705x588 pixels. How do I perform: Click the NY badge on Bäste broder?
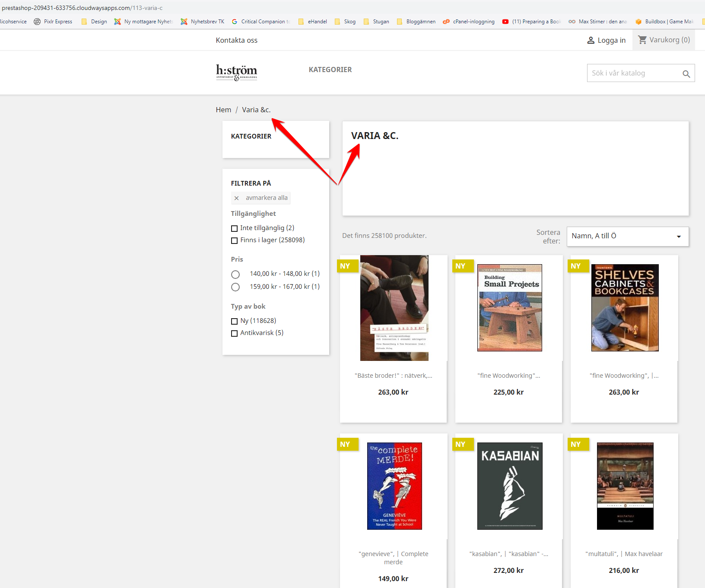347,266
